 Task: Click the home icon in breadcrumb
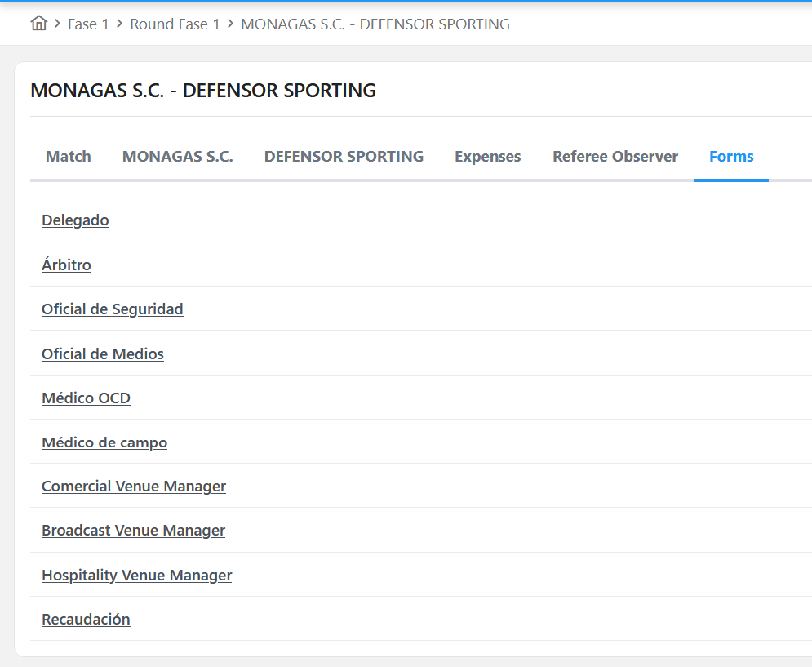pos(38,24)
